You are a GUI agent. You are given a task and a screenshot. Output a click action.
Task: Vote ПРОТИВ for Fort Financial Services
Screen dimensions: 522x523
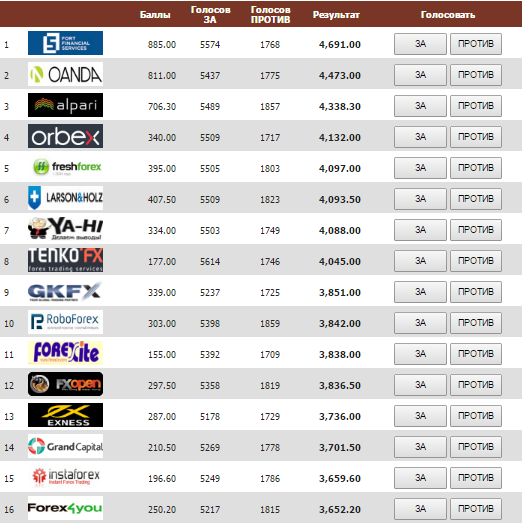click(x=476, y=44)
